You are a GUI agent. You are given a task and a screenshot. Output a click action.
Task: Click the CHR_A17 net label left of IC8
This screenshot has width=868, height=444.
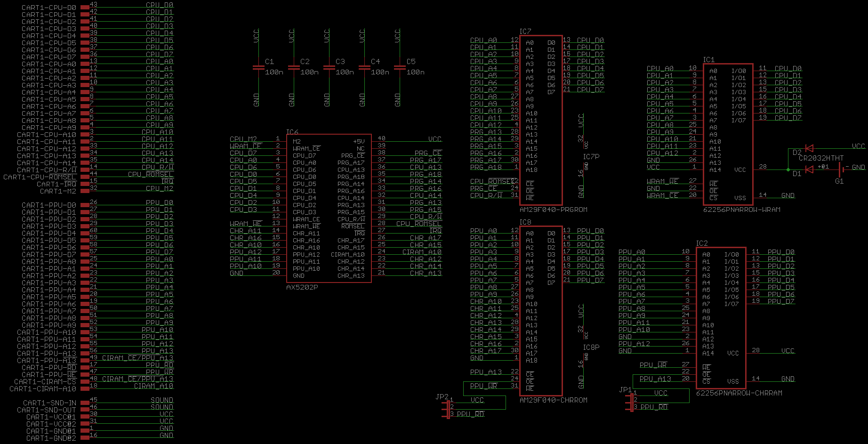[486, 351]
